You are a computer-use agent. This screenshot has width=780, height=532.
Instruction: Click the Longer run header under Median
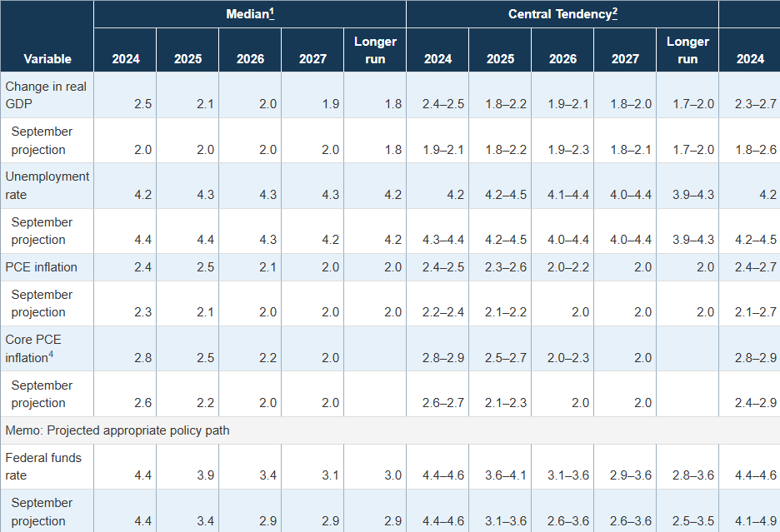click(375, 50)
